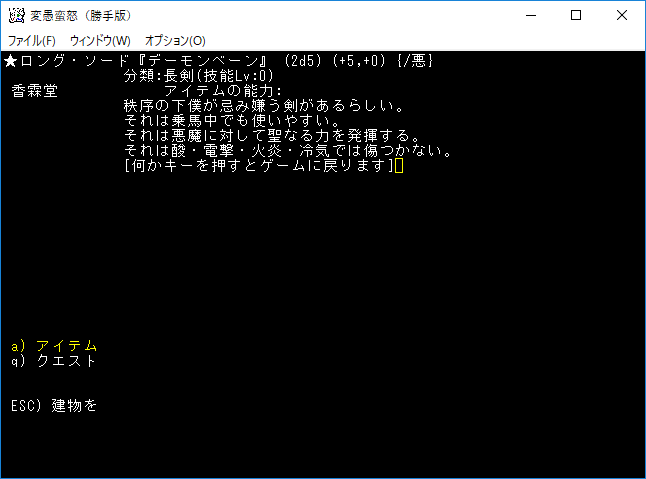Click the 悪魔に対して聖なる力 description line

272,136
